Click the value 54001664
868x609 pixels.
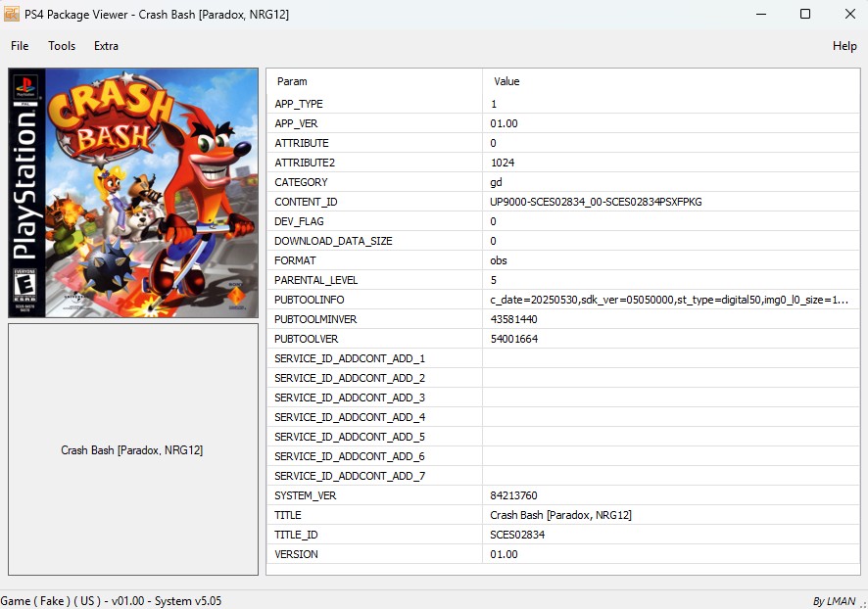[513, 339]
